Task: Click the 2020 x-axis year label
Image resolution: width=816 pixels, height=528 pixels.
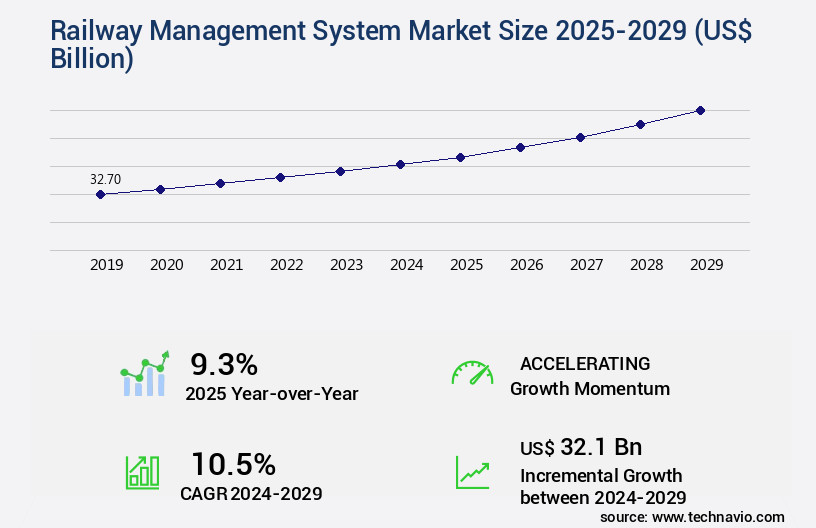Action: click(166, 265)
